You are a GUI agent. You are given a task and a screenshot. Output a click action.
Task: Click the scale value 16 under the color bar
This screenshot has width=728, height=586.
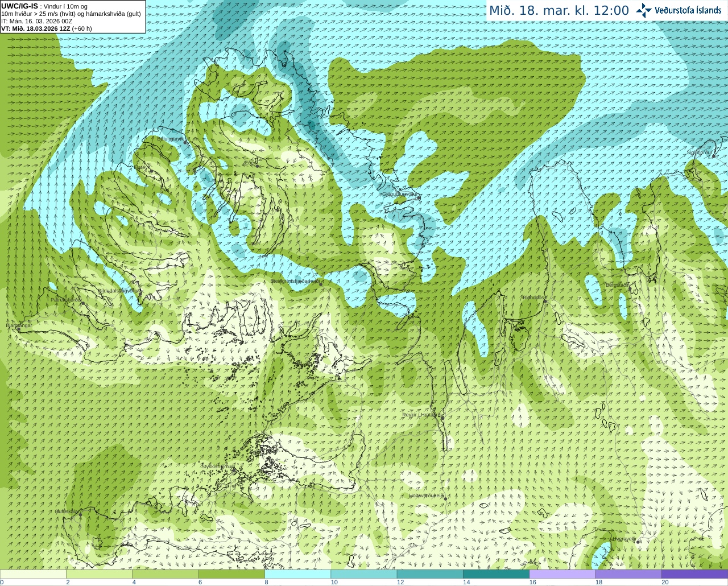[x=533, y=582]
